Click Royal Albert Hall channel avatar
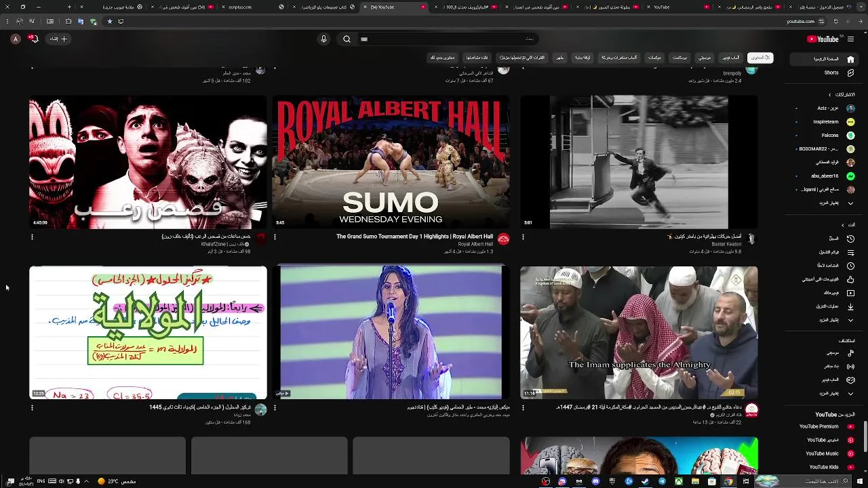Viewport: 868px width, 488px height. click(x=503, y=239)
